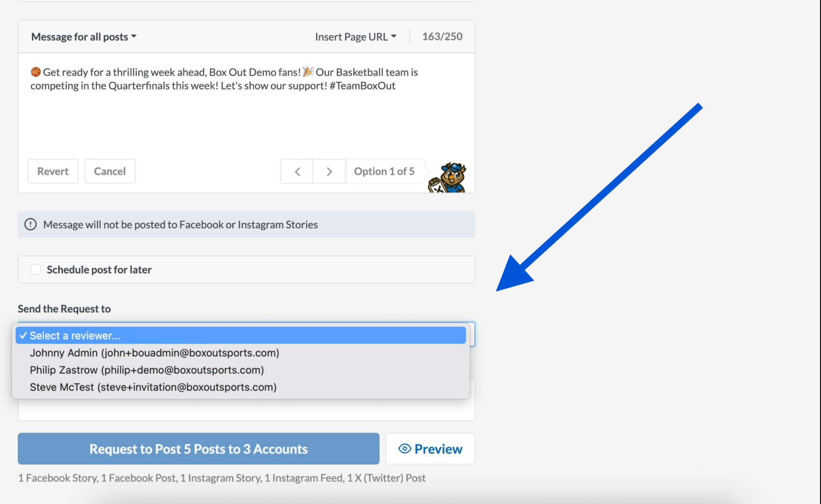Revert the message text
Image resolution: width=821 pixels, height=504 pixels.
53,171
